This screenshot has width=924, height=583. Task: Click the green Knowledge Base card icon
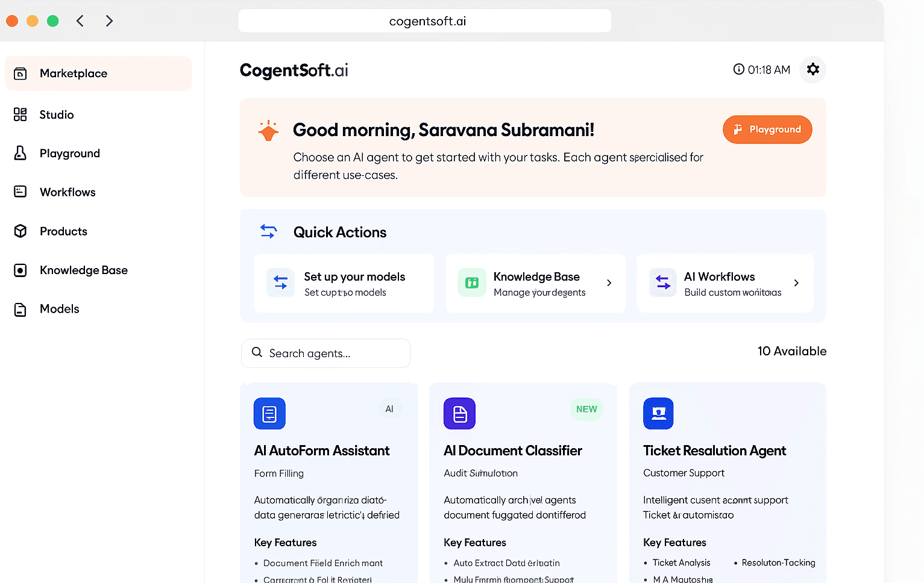click(472, 282)
